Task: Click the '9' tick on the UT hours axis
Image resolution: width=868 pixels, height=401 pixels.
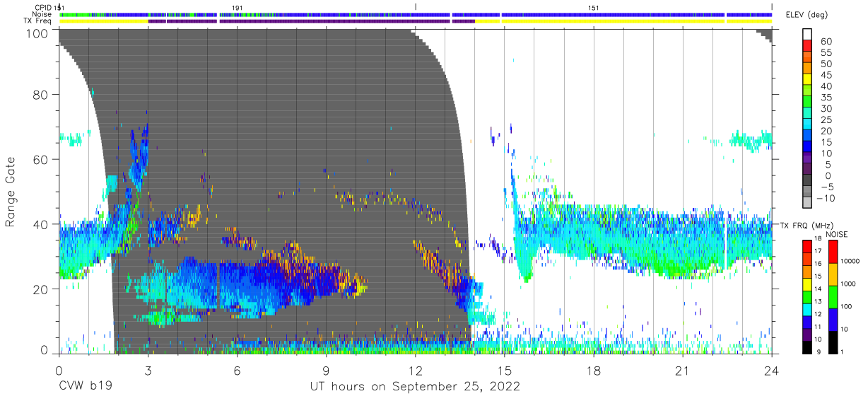Action: point(326,370)
